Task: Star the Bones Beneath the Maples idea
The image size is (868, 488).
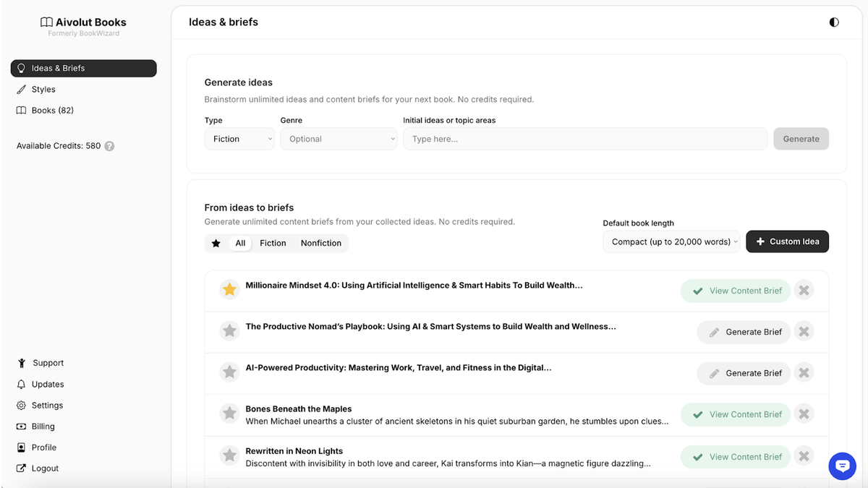Action: (229, 414)
